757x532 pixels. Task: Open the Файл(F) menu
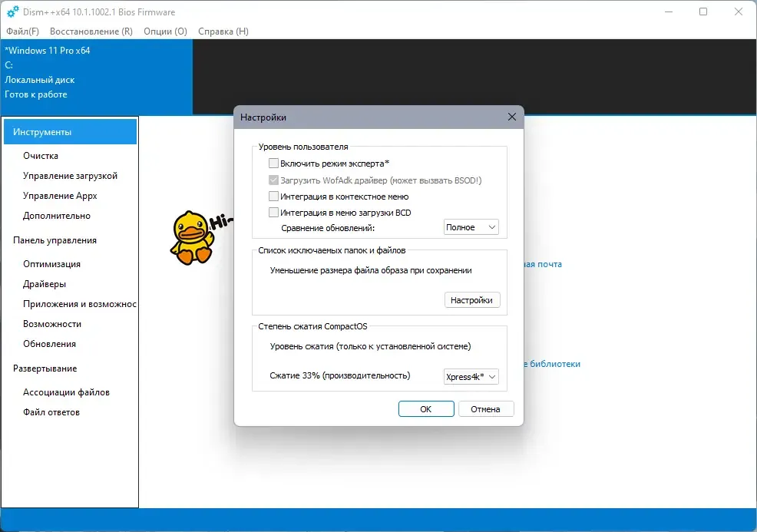pyautogui.click(x=22, y=31)
